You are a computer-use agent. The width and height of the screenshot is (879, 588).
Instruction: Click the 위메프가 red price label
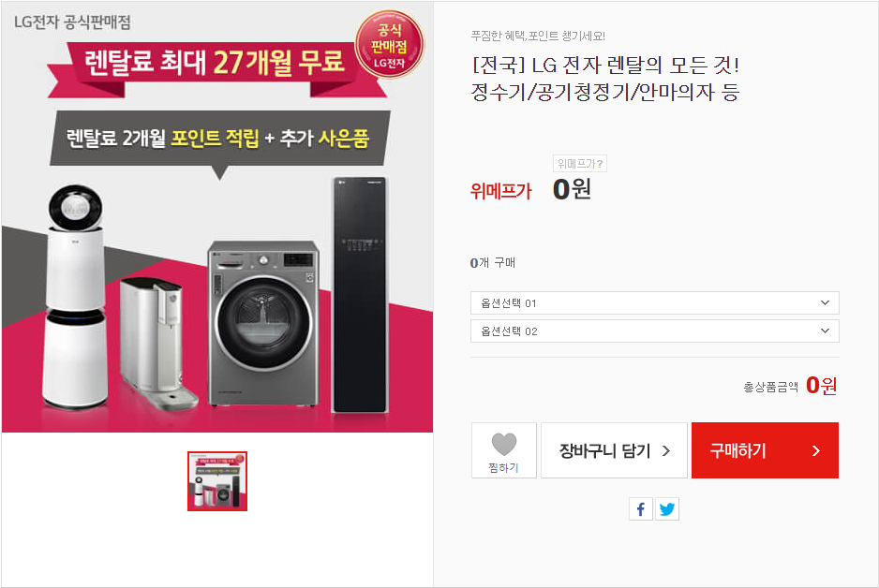500,191
